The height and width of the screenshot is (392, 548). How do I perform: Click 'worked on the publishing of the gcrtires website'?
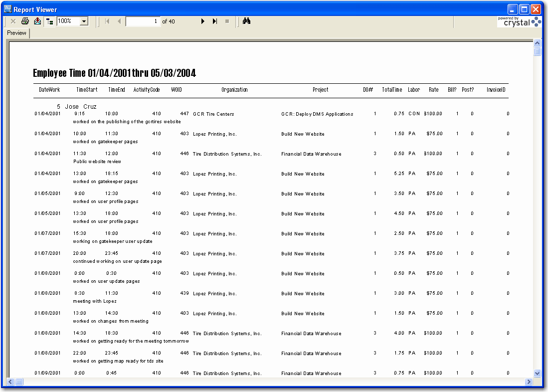coord(127,122)
